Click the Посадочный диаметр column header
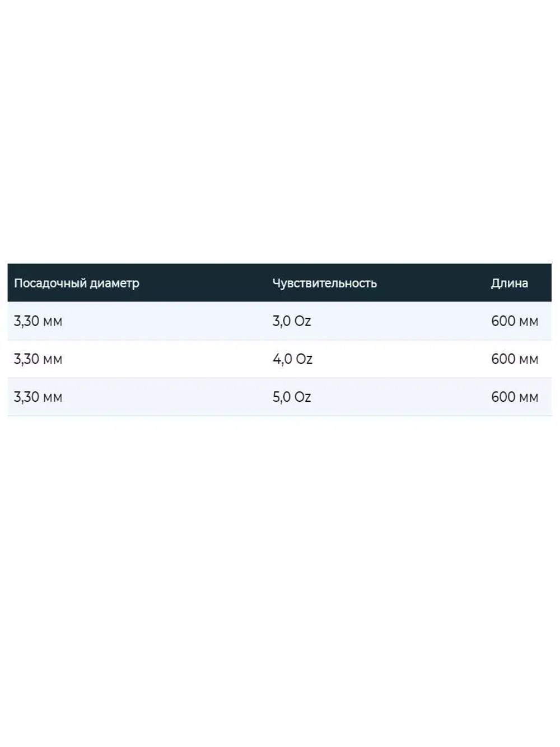The image size is (560, 747). pyautogui.click(x=76, y=283)
